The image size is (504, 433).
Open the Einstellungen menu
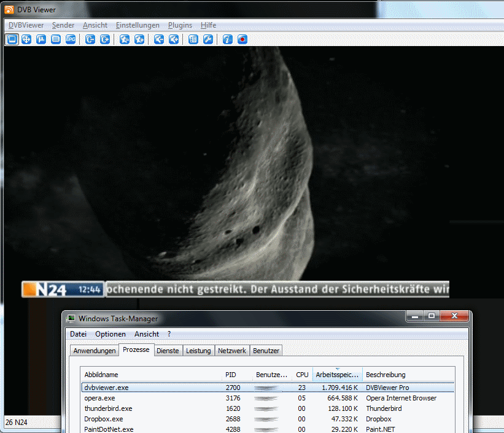[138, 25]
